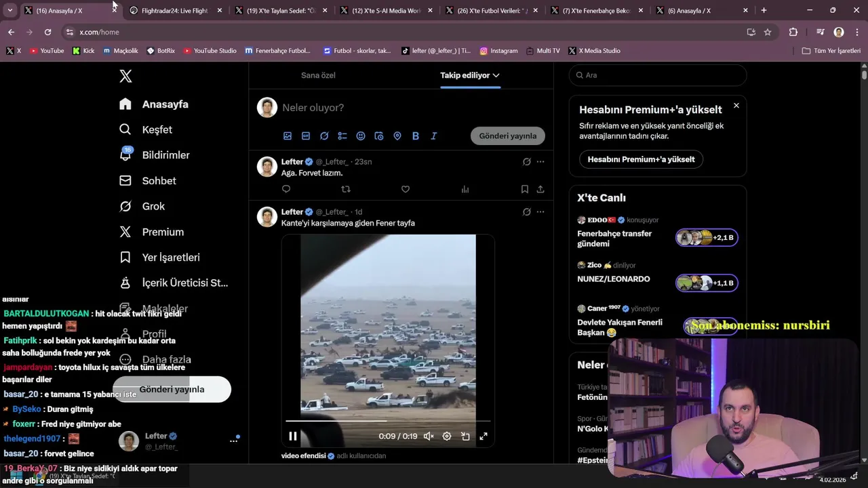This screenshot has height=488, width=868.
Task: Open Grok image option in composer
Action: coord(324,136)
